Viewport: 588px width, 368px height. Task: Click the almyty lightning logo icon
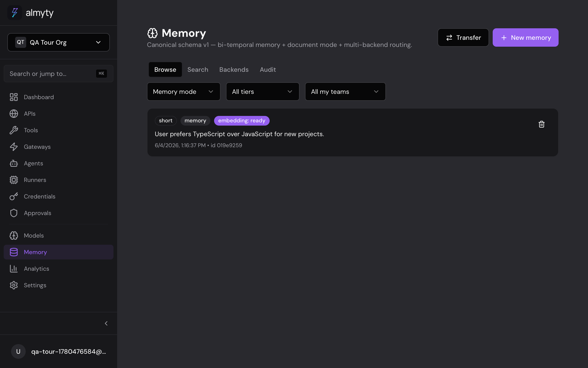tap(14, 13)
